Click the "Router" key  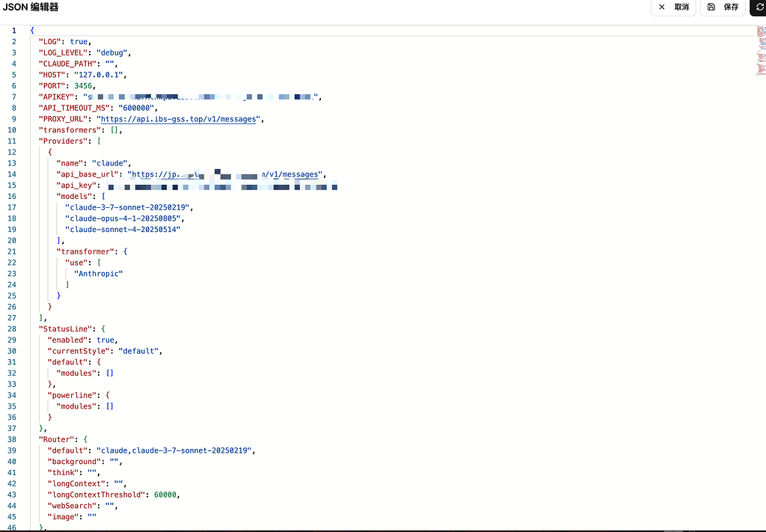pyautogui.click(x=56, y=440)
